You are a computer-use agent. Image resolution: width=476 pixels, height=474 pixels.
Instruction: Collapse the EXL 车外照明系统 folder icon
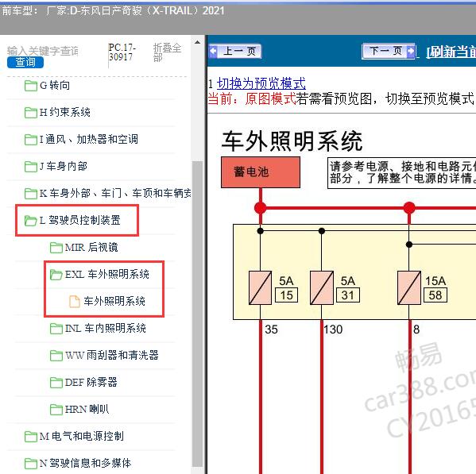click(56, 275)
